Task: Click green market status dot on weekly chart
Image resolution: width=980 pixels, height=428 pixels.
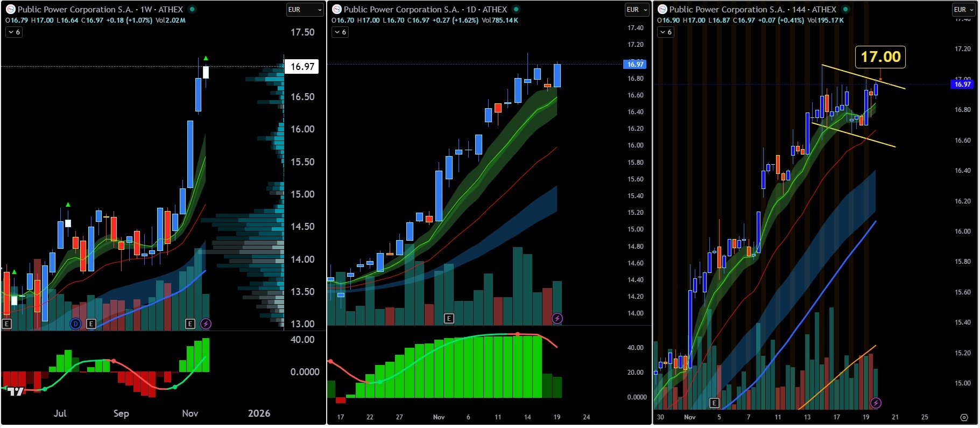Action: point(192,9)
